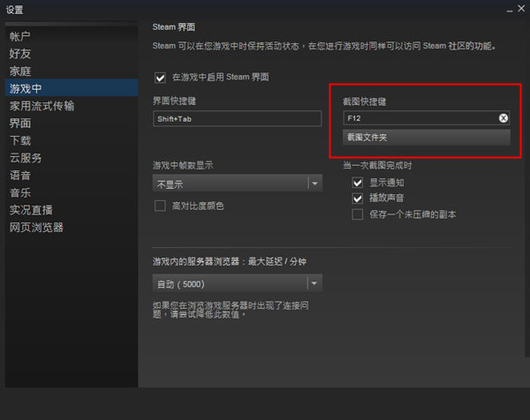This screenshot has width=530, height=420.
Task: Toggle 在游戏中启用 Steam 界面 checkbox
Action: [x=160, y=78]
